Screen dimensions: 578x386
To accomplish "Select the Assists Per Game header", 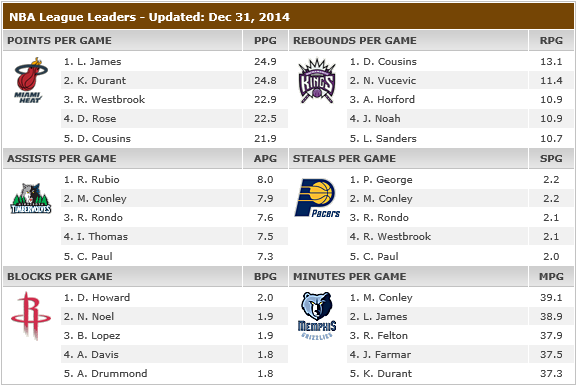I will click(x=62, y=159).
